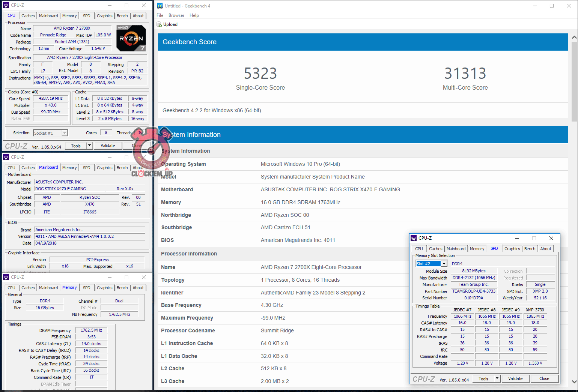This screenshot has height=392, width=578.
Task: Click Close button in SPD window
Action: pos(544,378)
